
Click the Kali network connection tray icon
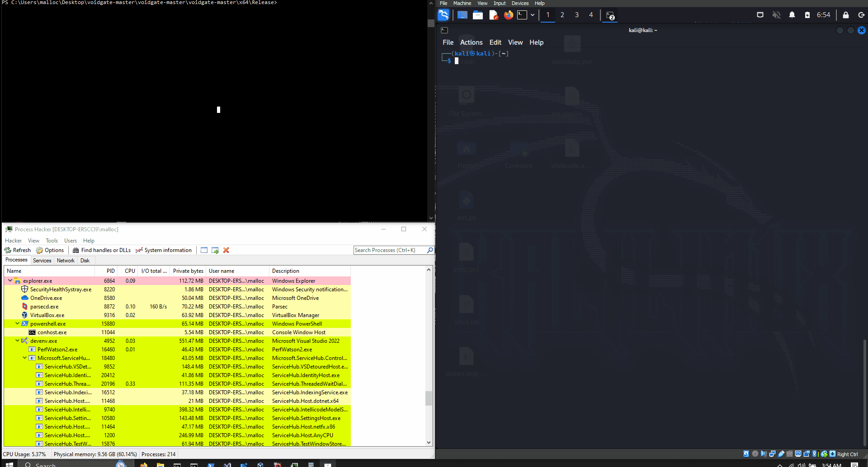click(760, 15)
